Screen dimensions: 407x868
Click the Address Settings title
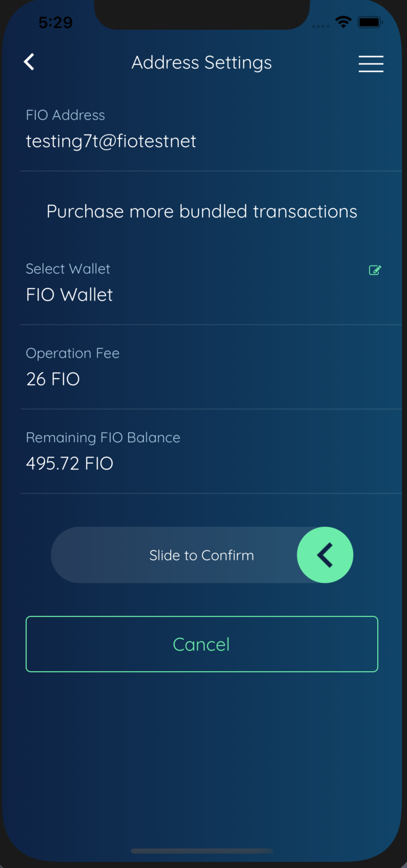click(x=201, y=62)
